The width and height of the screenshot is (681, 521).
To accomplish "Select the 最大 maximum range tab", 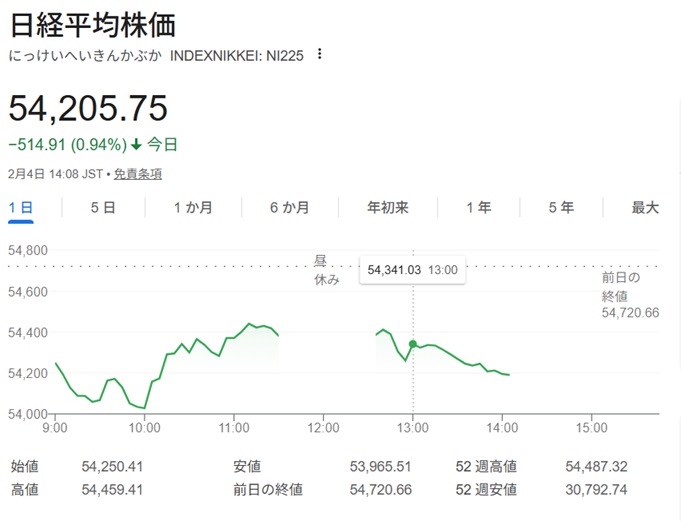I will [645, 208].
